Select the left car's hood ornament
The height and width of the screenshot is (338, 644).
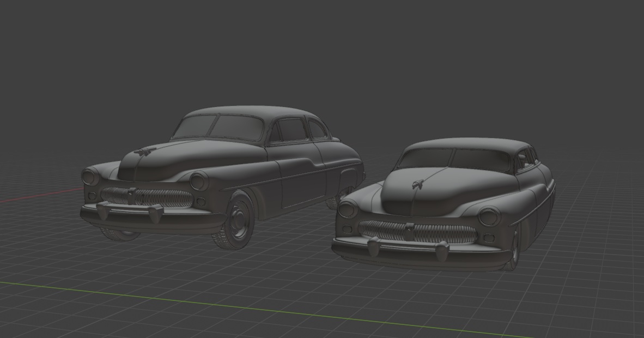(x=144, y=152)
